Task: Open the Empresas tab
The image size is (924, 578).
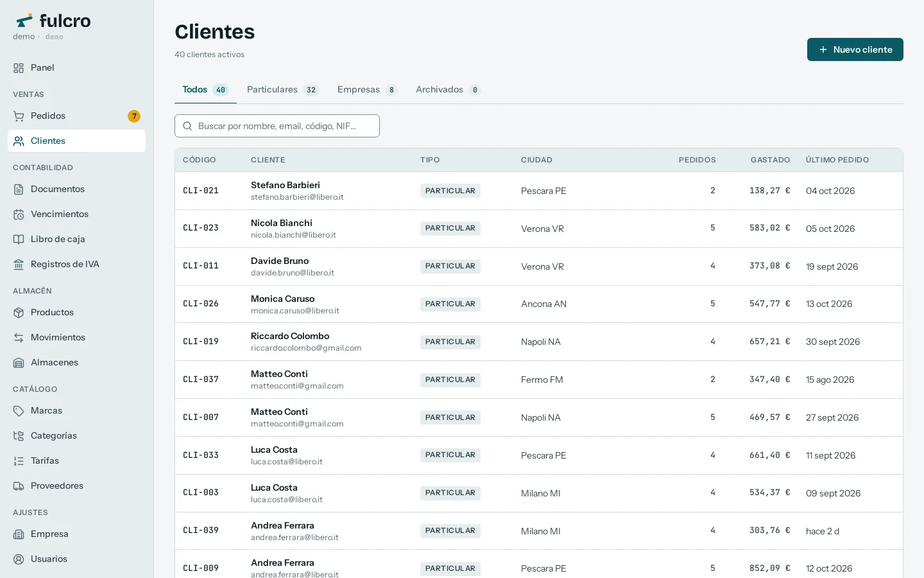Action: 367,90
